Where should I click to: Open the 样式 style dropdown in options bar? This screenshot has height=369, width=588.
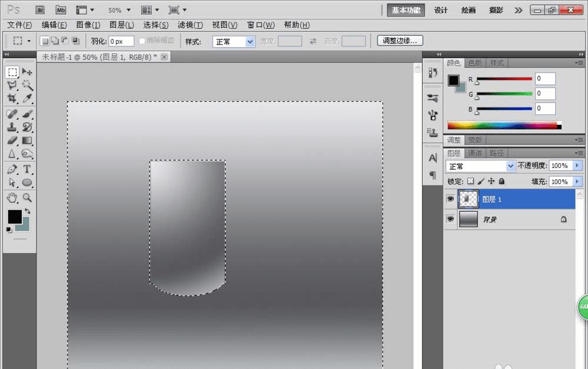[233, 42]
